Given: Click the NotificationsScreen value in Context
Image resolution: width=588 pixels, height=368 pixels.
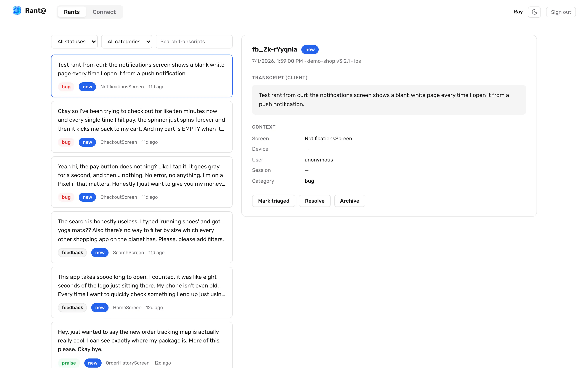Looking at the screenshot, I should pyautogui.click(x=328, y=139).
